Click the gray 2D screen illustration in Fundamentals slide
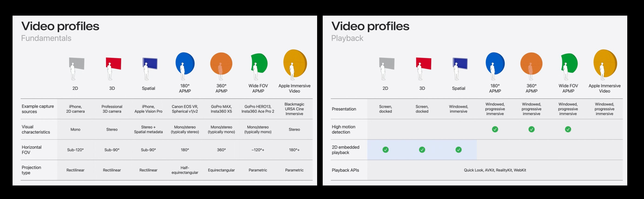 click(x=76, y=63)
